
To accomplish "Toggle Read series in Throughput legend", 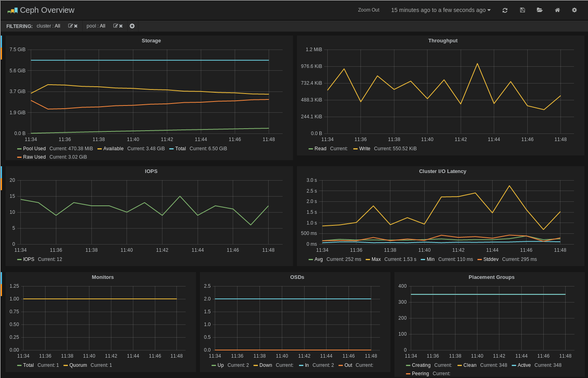I will click(x=320, y=149).
